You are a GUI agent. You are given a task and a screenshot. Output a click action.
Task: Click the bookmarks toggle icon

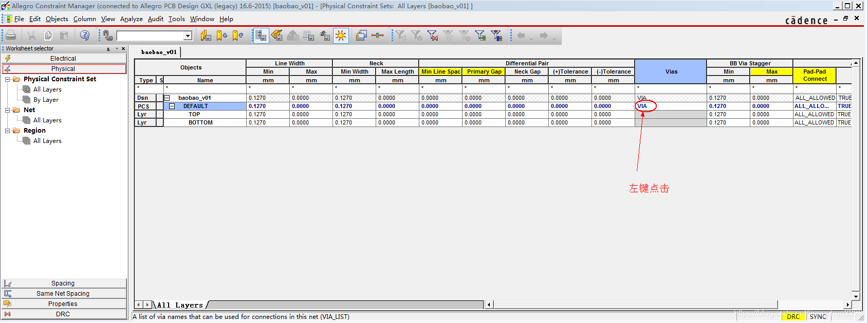pyautogui.click(x=206, y=35)
